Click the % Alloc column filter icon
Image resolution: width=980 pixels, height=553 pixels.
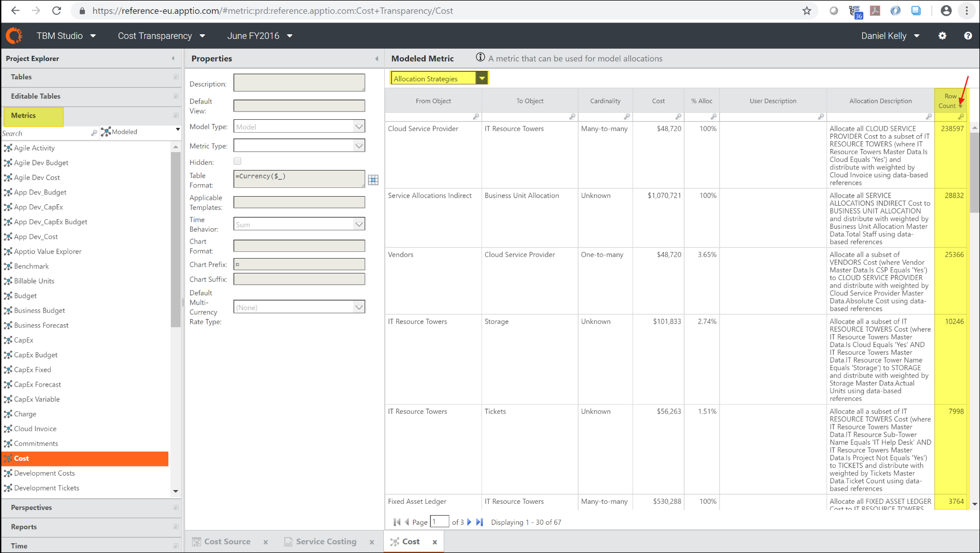(713, 117)
